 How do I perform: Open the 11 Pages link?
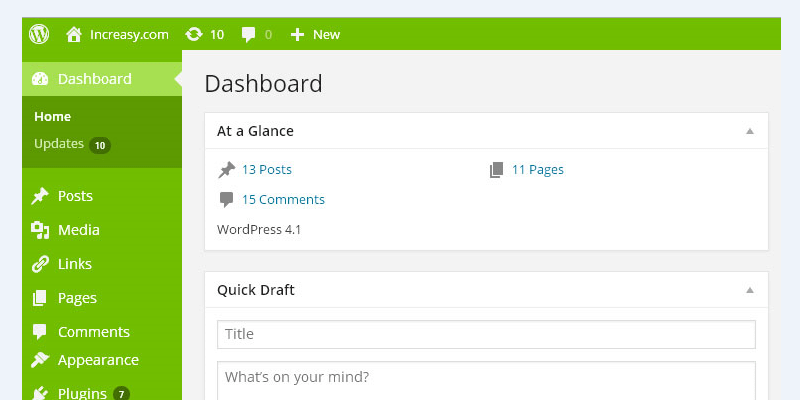point(537,170)
